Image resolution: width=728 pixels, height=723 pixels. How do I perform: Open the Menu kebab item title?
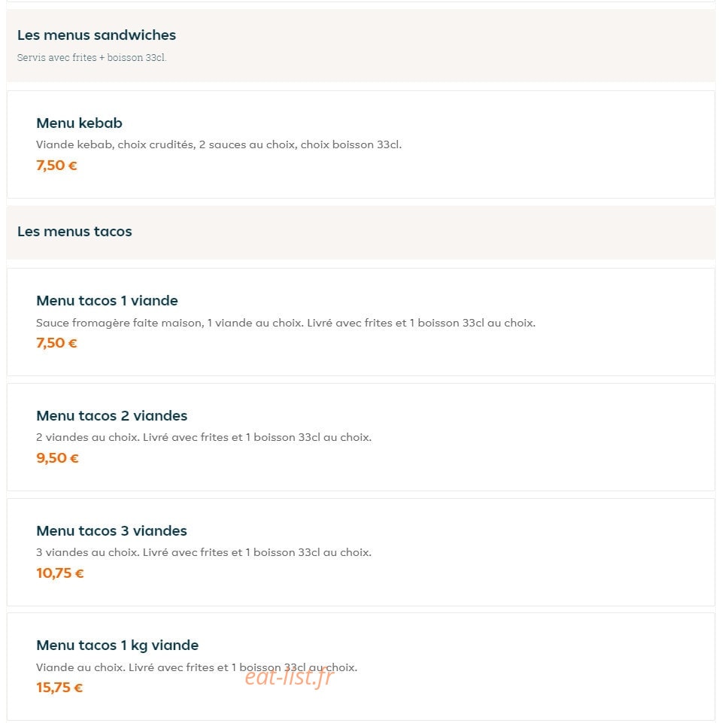(x=80, y=123)
